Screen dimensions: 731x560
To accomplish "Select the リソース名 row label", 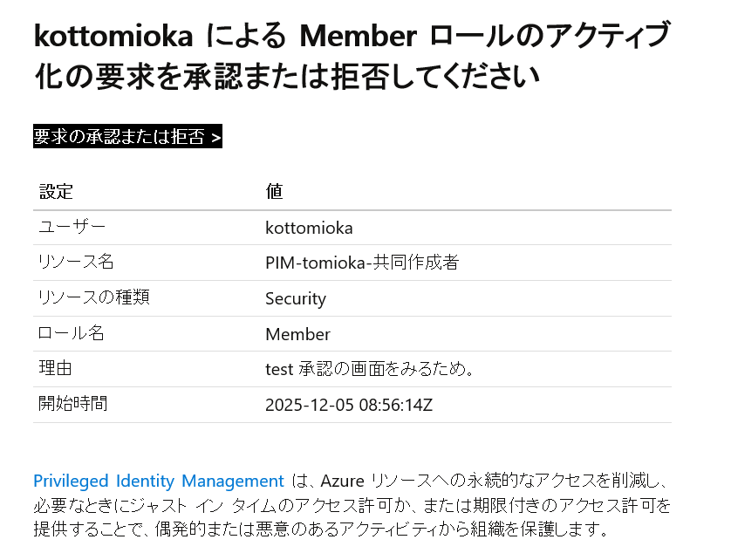I will (x=75, y=263).
